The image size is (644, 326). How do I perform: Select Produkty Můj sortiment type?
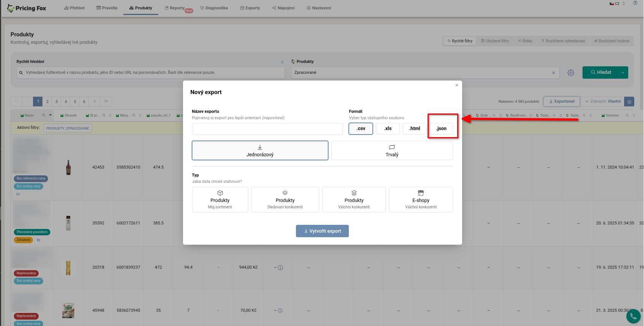point(220,200)
